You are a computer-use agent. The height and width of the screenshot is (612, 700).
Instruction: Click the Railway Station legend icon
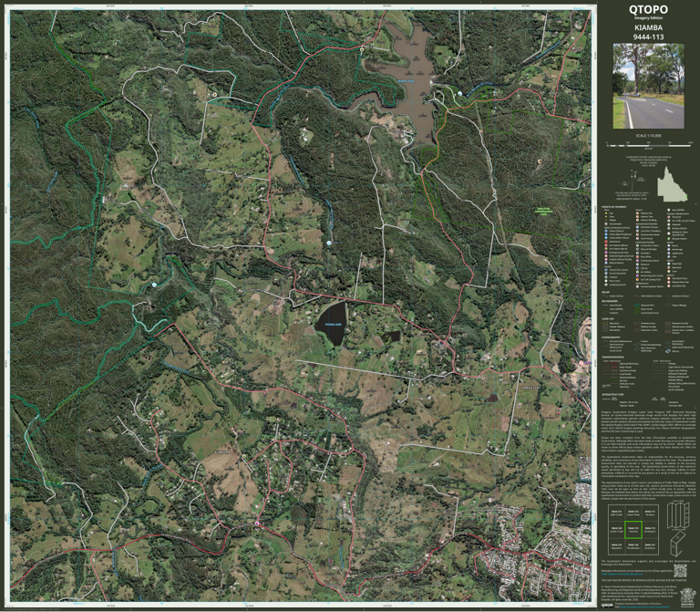tap(669, 228)
